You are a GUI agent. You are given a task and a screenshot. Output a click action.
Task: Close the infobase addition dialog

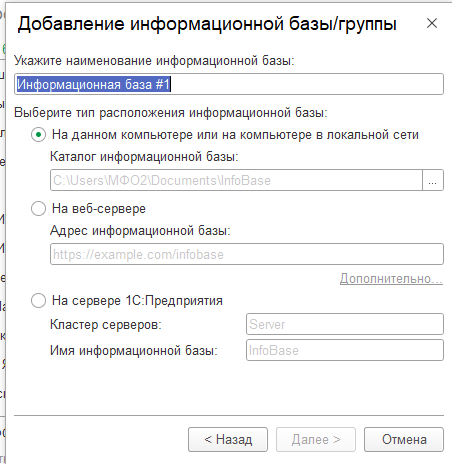[432, 23]
